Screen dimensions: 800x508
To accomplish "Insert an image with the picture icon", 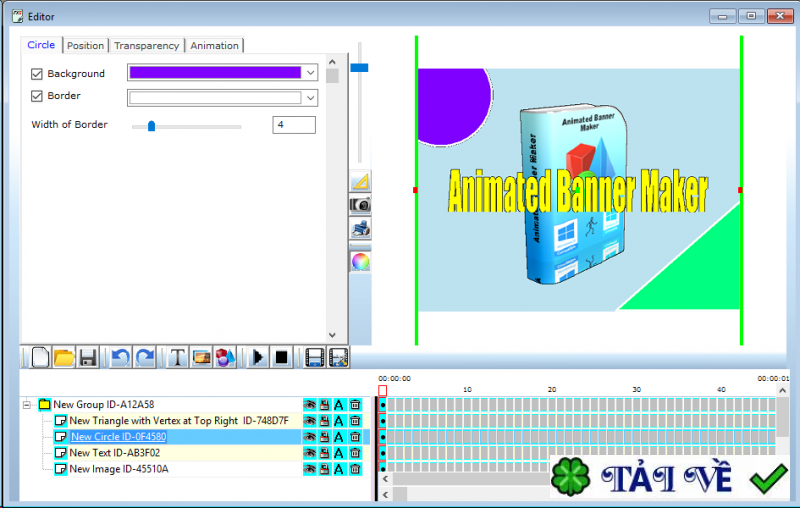I will click(202, 358).
